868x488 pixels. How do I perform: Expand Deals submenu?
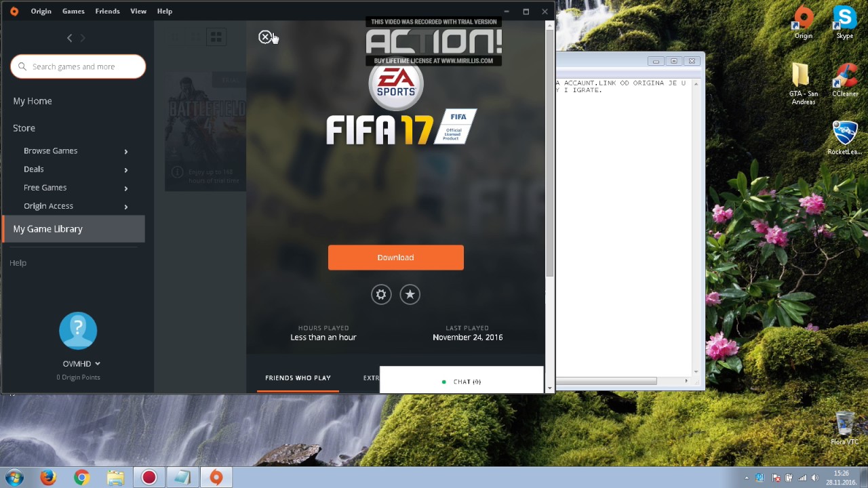tap(125, 169)
